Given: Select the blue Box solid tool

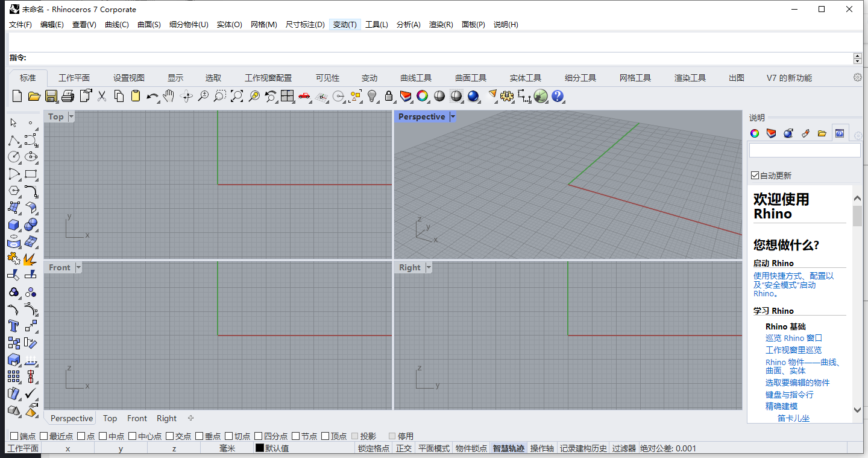Looking at the screenshot, I should pos(14,224).
